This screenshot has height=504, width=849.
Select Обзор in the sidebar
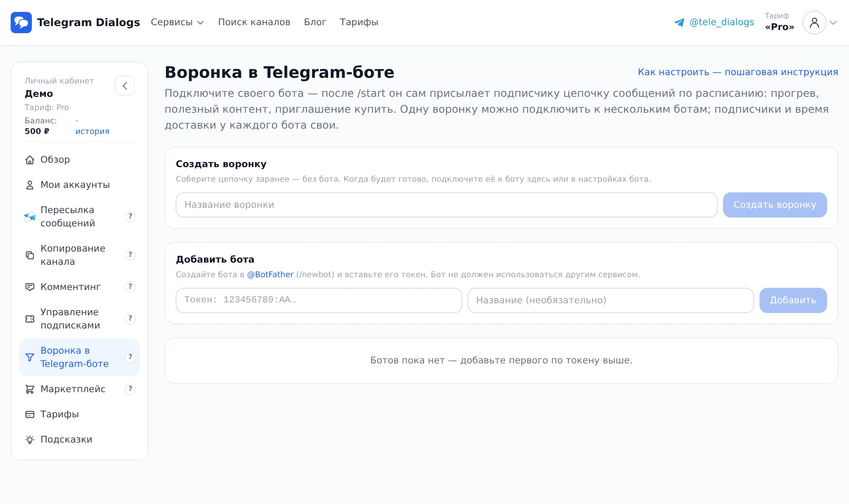coord(80,160)
